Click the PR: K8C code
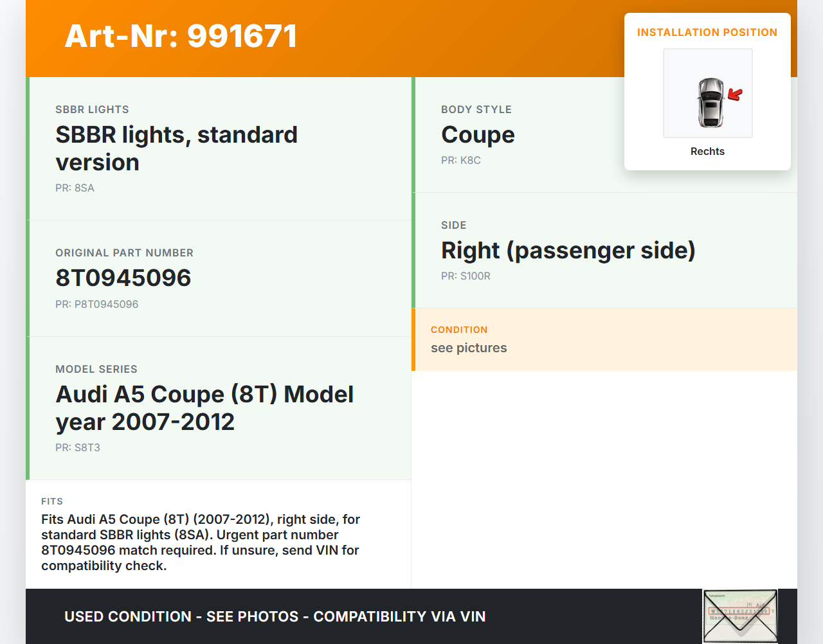The image size is (823, 644). point(460,160)
